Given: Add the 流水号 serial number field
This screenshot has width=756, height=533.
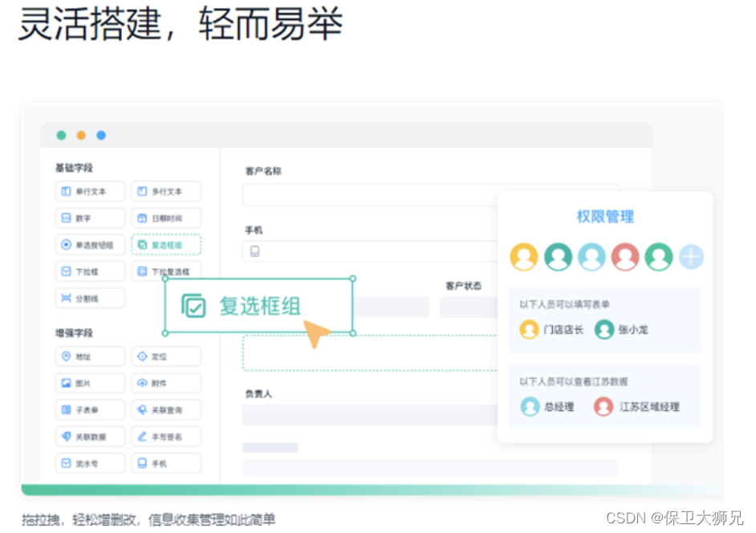Looking at the screenshot, I should click(x=90, y=463).
